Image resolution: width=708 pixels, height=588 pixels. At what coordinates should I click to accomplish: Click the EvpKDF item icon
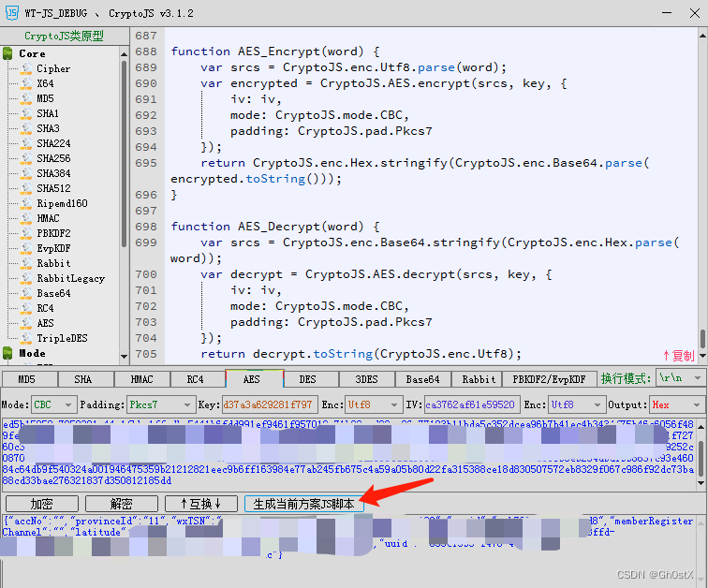[x=26, y=248]
